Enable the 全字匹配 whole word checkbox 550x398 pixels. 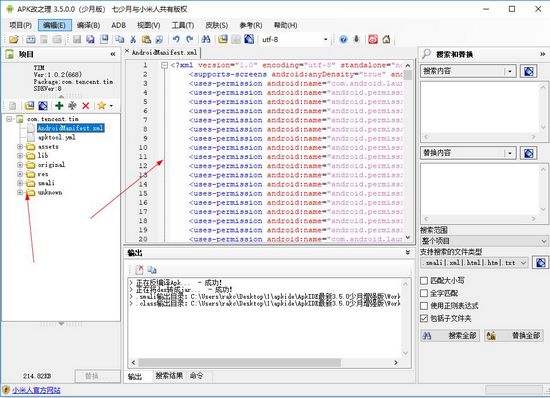(x=424, y=293)
